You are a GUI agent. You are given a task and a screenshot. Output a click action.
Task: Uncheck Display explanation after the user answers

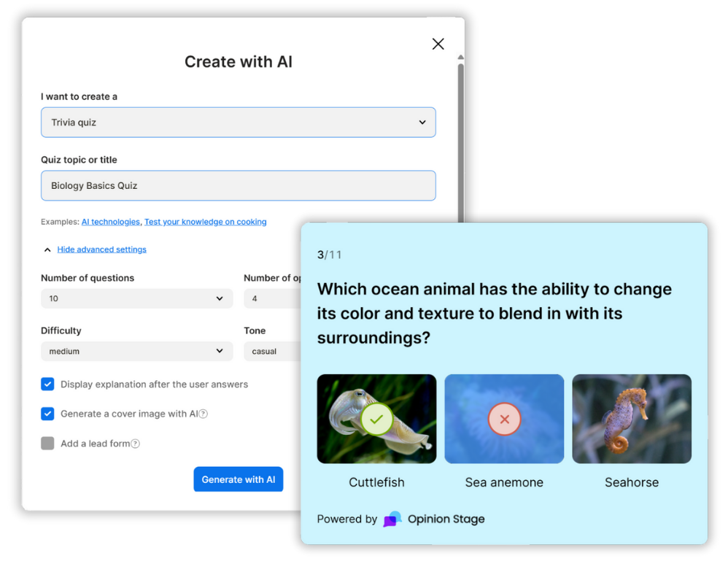pyautogui.click(x=47, y=385)
